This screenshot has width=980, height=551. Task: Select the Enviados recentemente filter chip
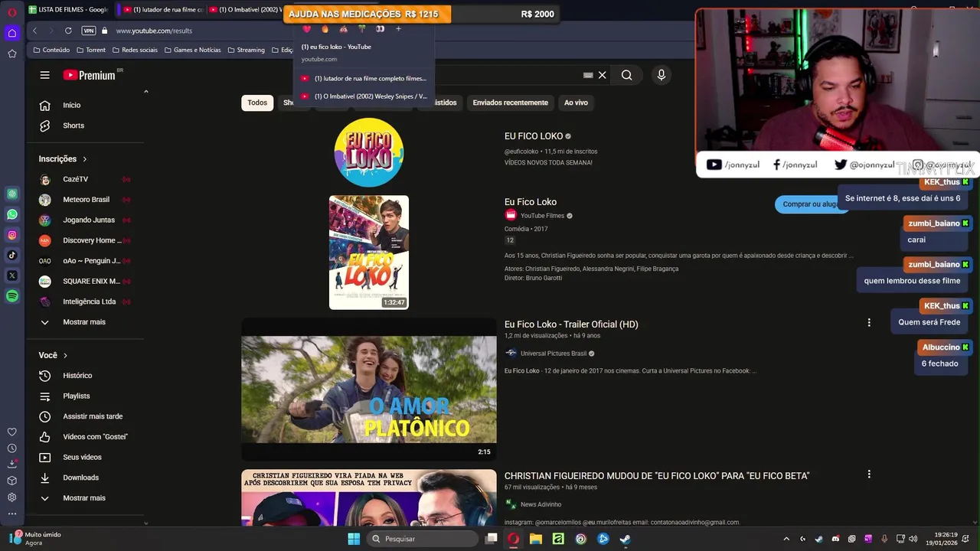[x=510, y=103]
